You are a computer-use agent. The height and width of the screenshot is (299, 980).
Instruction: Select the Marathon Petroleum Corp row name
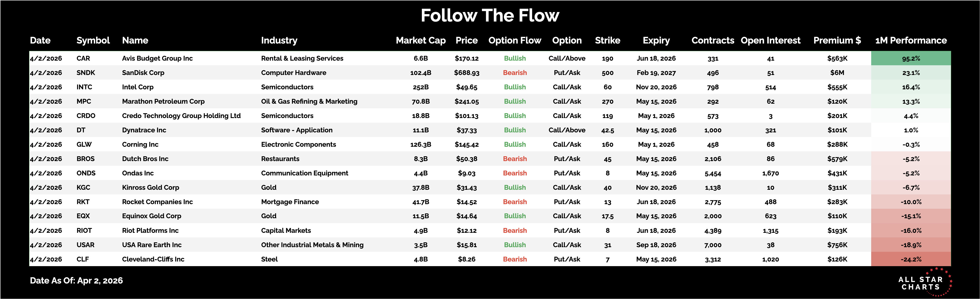(x=163, y=101)
